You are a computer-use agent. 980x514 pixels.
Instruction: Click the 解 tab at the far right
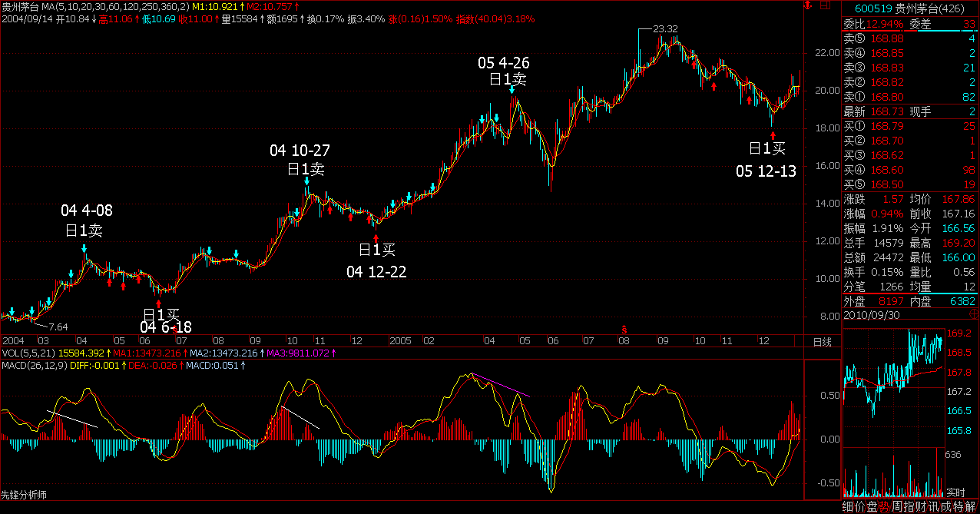coord(971,506)
